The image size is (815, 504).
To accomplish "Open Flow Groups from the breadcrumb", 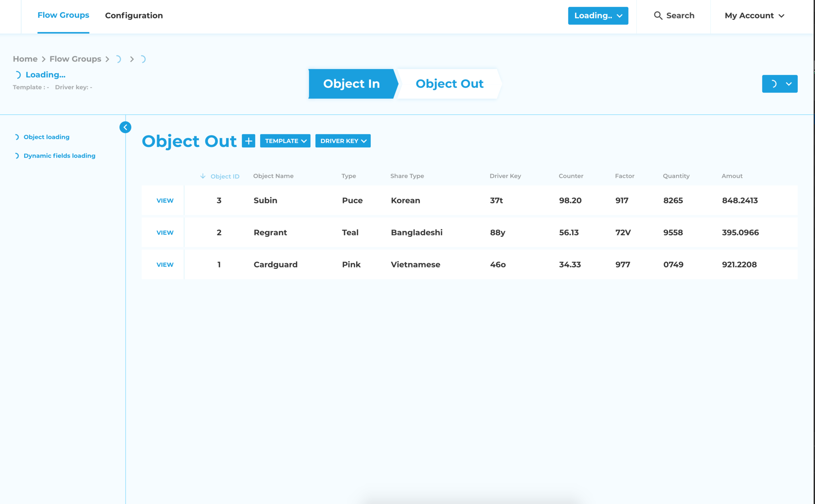I will 75,59.
